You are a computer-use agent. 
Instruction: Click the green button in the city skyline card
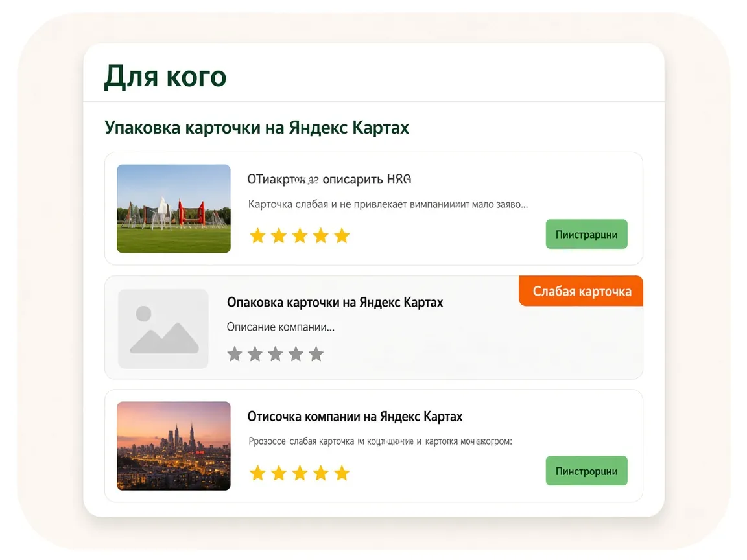click(x=586, y=471)
